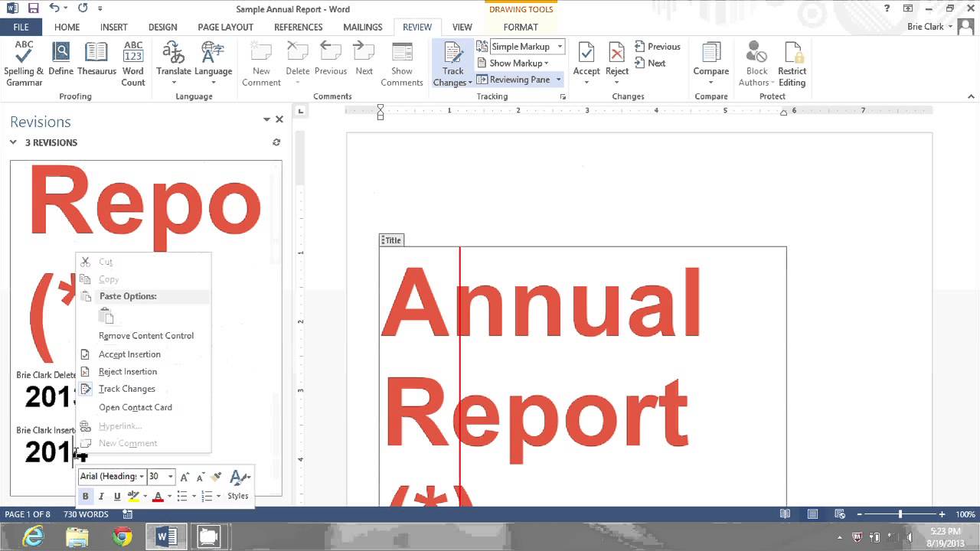Click Format Painter in mini toolbar

[x=217, y=477]
